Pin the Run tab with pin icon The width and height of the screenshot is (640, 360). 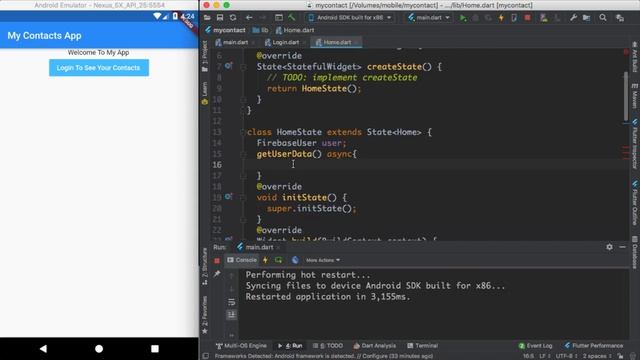[x=217, y=274]
